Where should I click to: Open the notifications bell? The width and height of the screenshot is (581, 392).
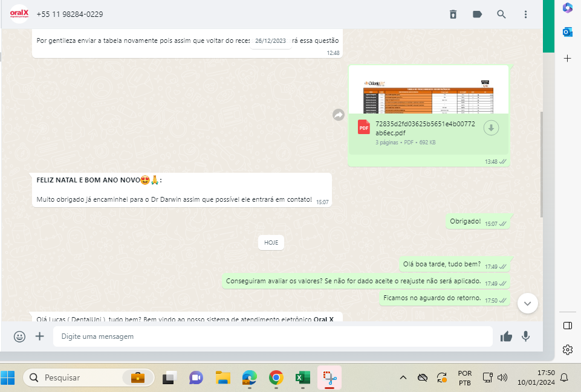(x=564, y=378)
